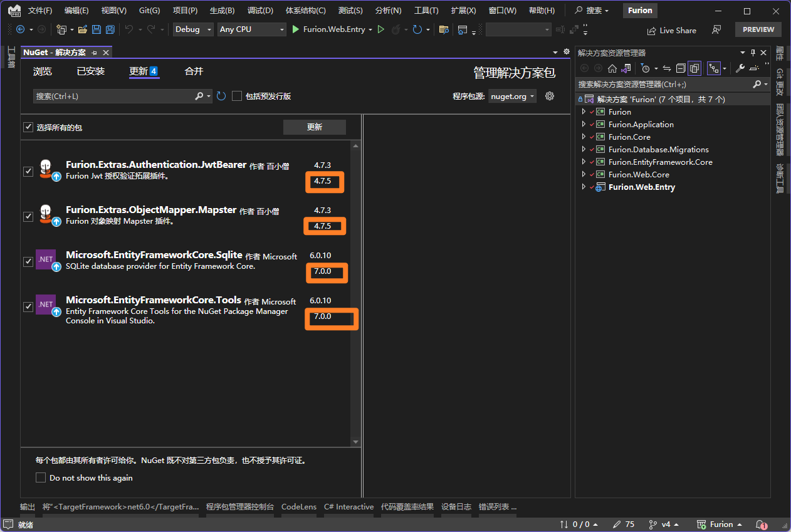This screenshot has width=791, height=532.
Task: Switch to the 合并 tab
Action: click(x=194, y=71)
